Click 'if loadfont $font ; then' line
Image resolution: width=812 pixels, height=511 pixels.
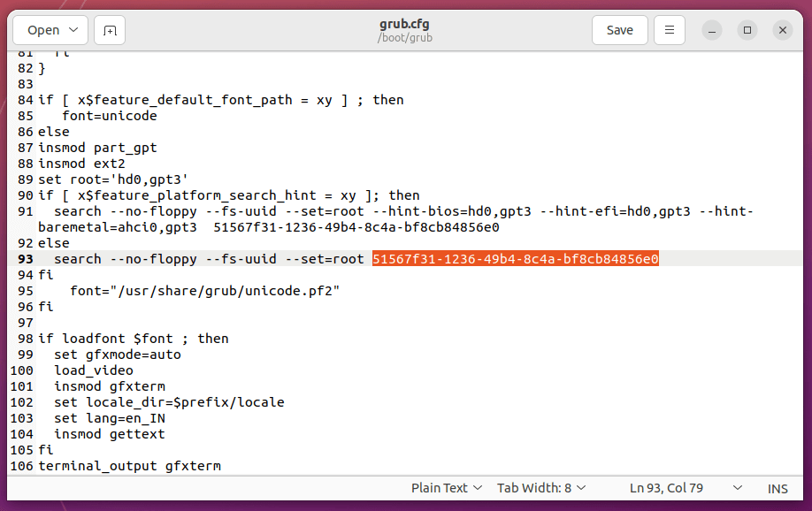pos(133,339)
